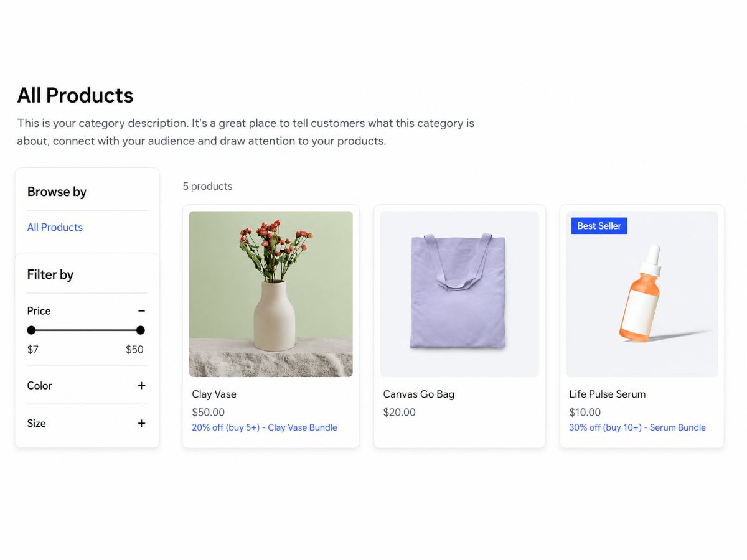Collapse Price filter using minus icon
This screenshot has height=560, width=747.
(141, 310)
